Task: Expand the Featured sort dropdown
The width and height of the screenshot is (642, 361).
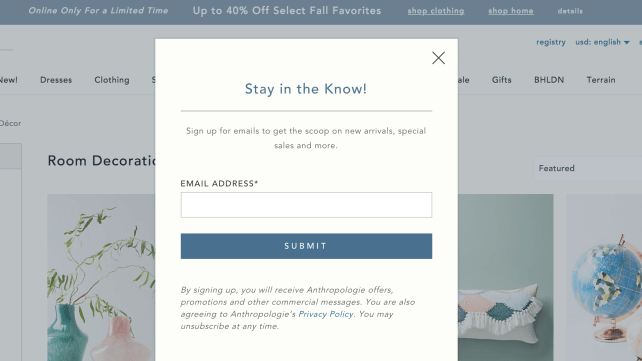Action: (x=588, y=168)
